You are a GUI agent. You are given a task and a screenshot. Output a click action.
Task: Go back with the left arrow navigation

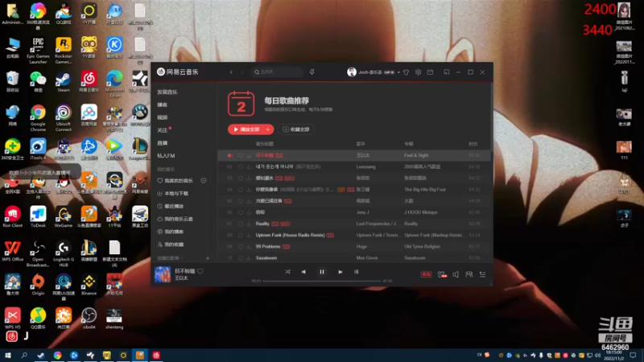231,72
